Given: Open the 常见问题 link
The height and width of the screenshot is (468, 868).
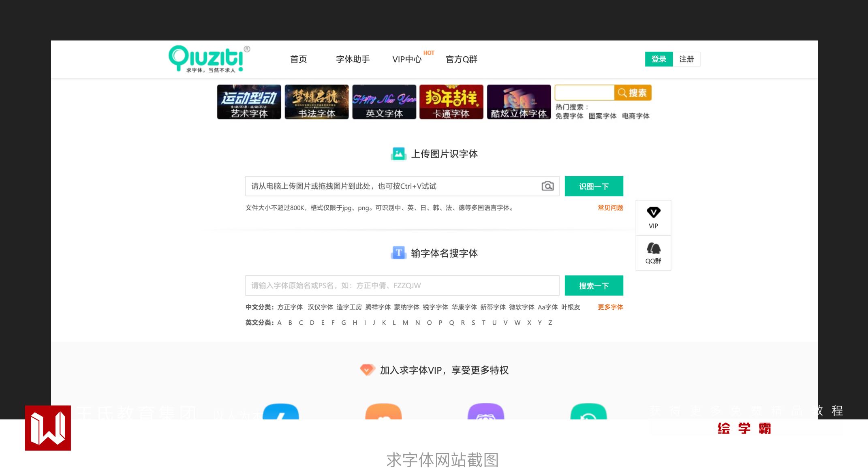Looking at the screenshot, I should (610, 208).
